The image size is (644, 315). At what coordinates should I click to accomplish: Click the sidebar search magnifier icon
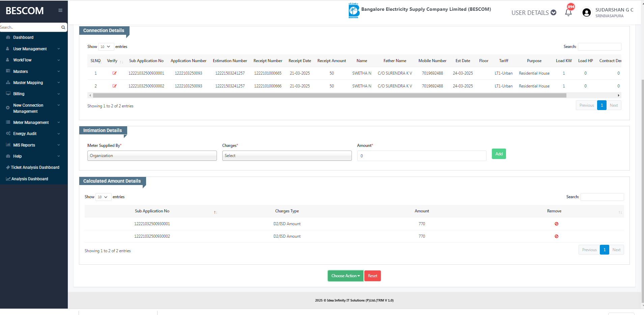tap(63, 27)
